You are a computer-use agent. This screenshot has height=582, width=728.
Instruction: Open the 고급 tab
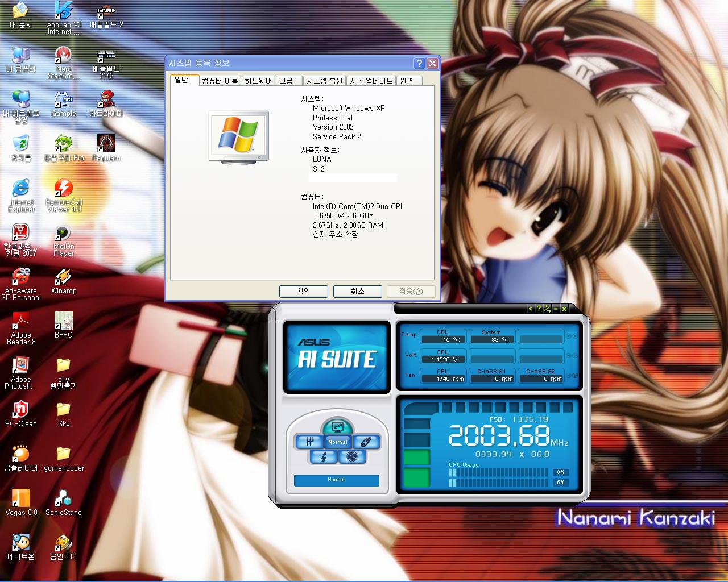288,81
